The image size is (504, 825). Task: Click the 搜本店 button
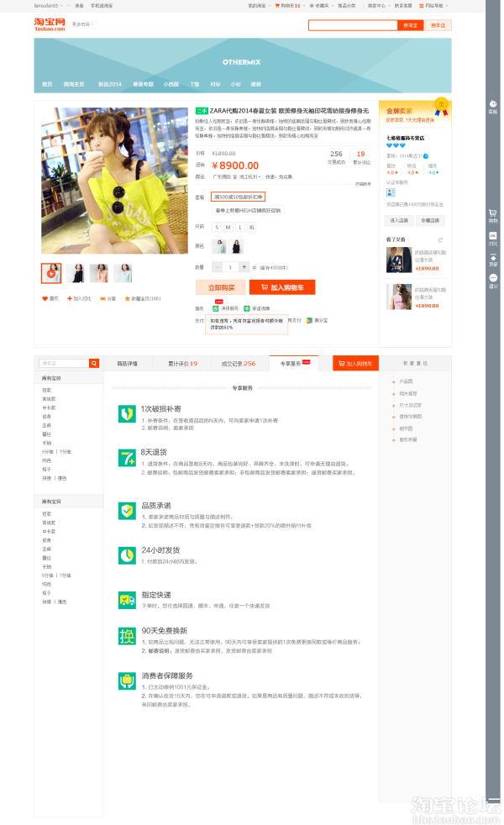coord(438,25)
